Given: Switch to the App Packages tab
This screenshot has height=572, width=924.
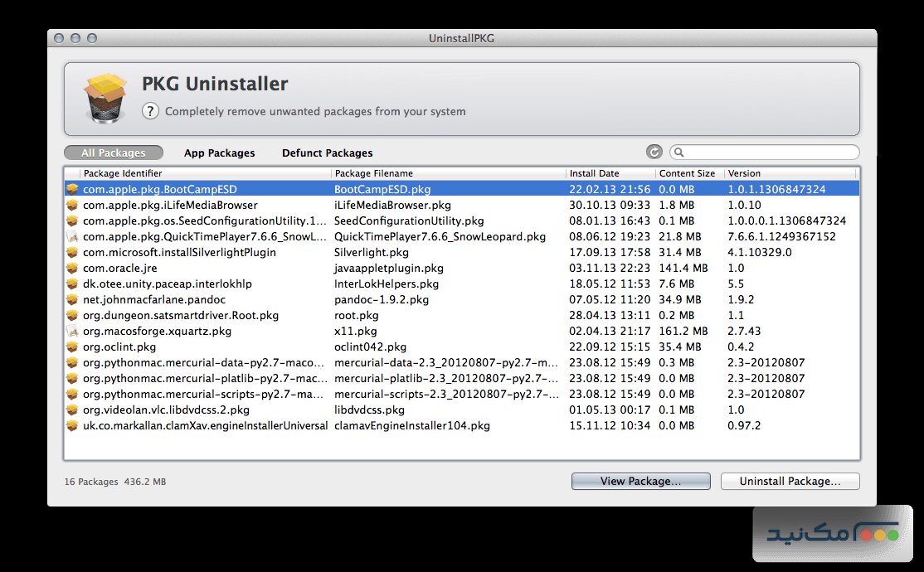Looking at the screenshot, I should (219, 153).
